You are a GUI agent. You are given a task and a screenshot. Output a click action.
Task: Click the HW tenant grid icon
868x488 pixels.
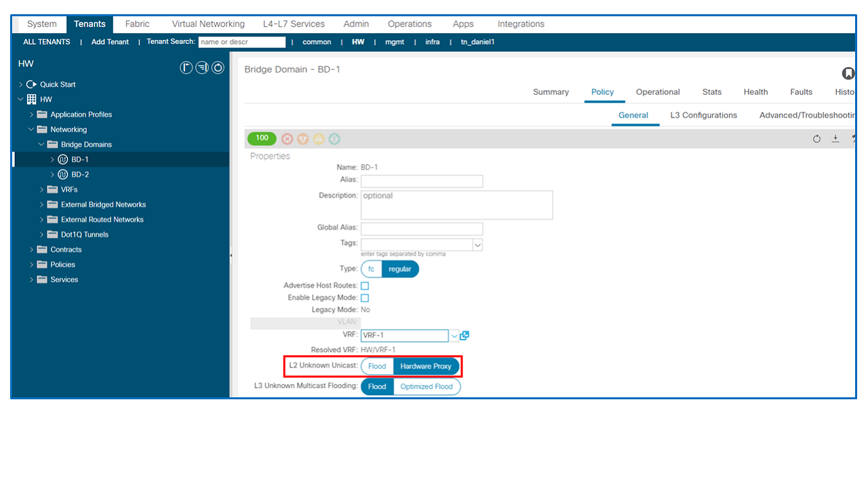[32, 100]
